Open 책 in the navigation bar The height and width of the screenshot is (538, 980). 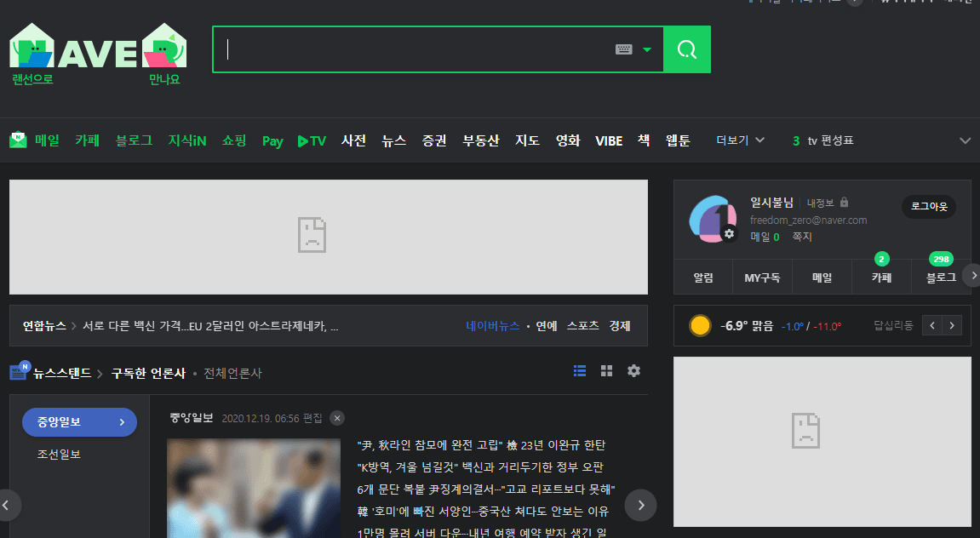(x=644, y=140)
